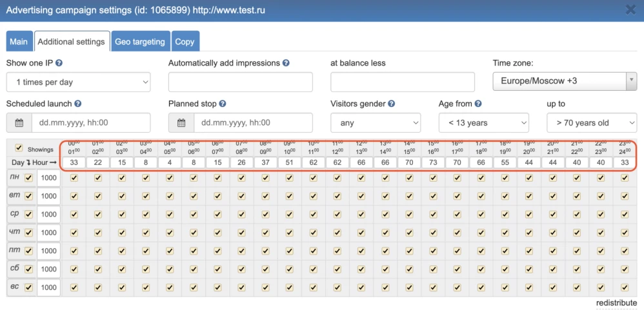644x310 pixels.
Task: Open calendar icon for Scheduled launch
Action: [x=19, y=122]
